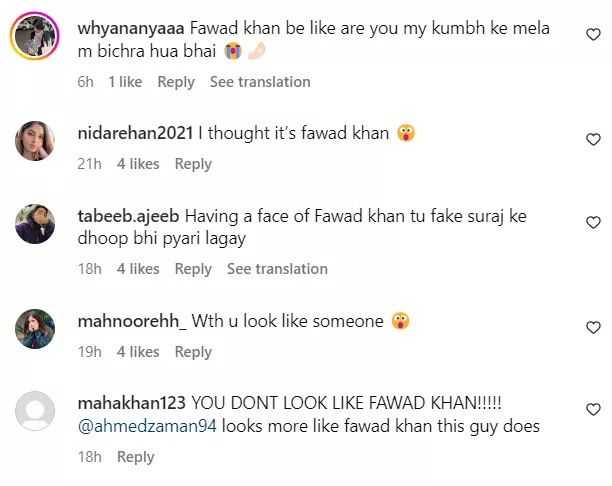Screen dimensions: 612x486
Task: Open nidarehan2021's avatar
Action: 34,141
